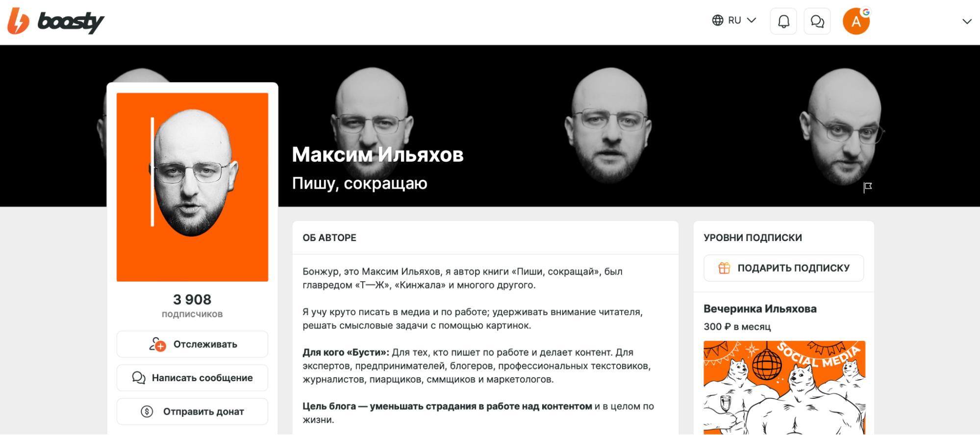
Task: Open the notifications bell
Action: (783, 22)
